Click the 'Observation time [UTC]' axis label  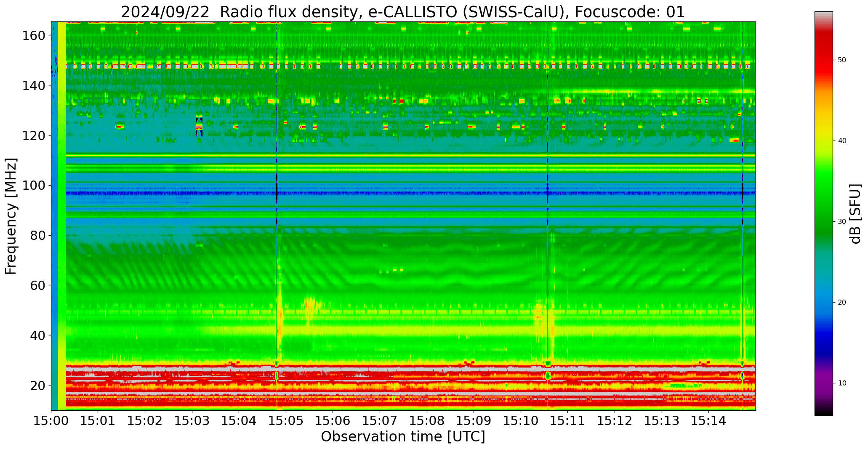point(403,437)
